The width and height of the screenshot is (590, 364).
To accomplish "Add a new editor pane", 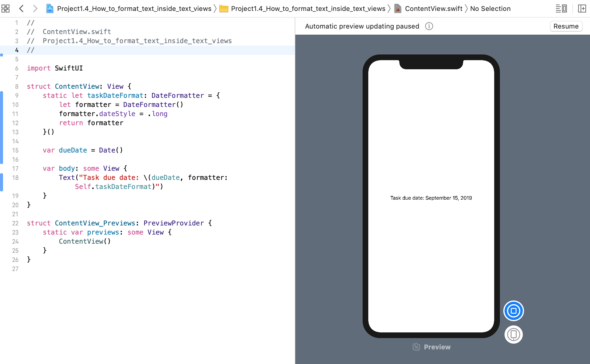I will (582, 9).
